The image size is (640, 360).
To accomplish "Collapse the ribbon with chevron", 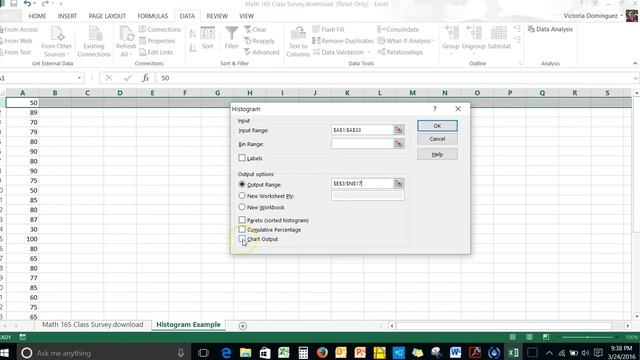I will (x=635, y=63).
